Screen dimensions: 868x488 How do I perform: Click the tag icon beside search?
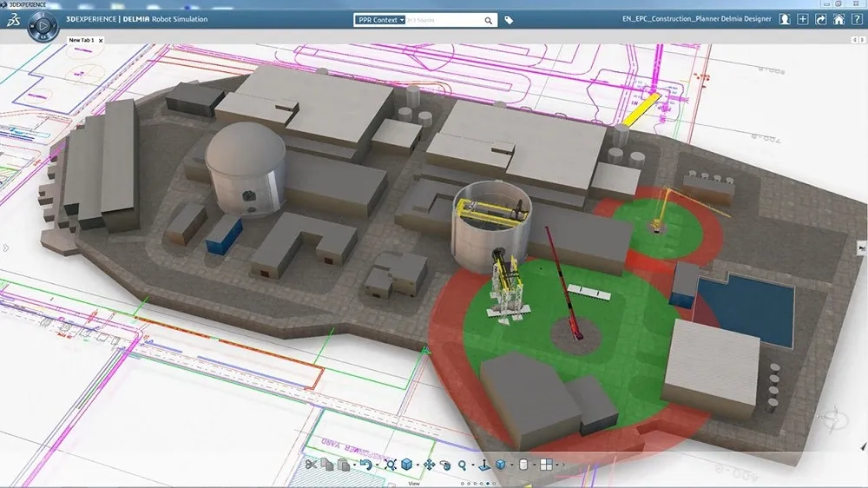click(x=510, y=20)
